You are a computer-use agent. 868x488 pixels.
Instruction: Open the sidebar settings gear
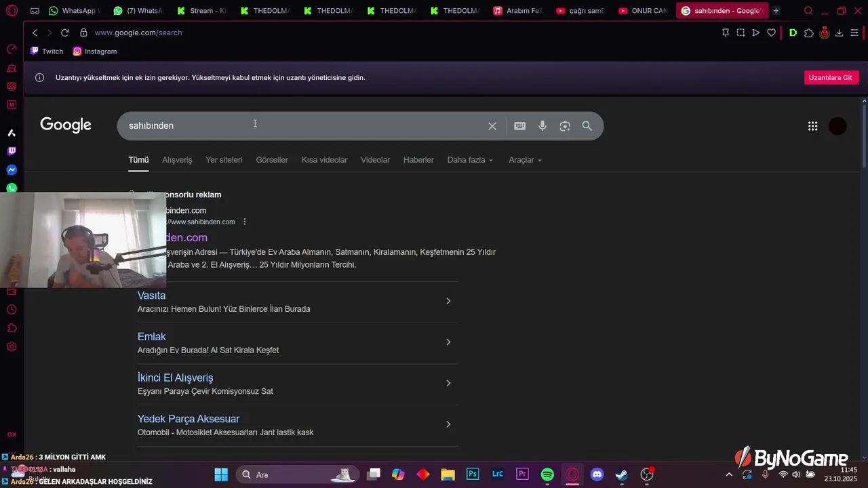(12, 346)
